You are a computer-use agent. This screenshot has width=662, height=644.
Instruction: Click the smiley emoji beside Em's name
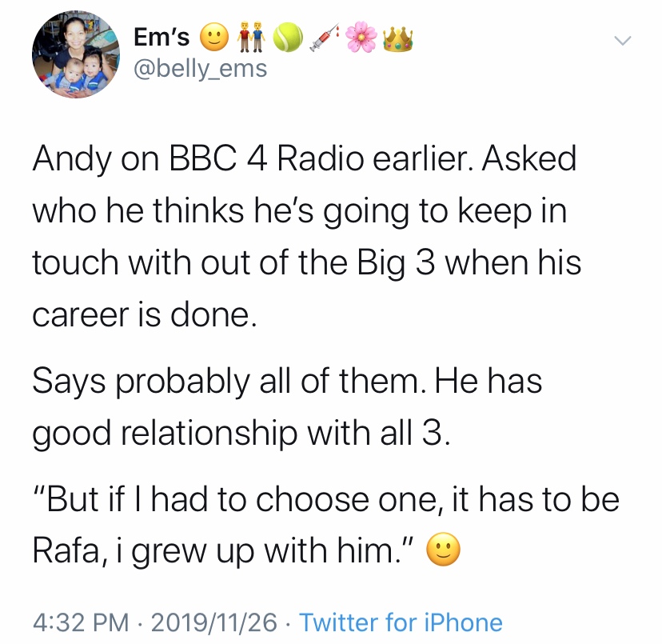pyautogui.click(x=212, y=37)
